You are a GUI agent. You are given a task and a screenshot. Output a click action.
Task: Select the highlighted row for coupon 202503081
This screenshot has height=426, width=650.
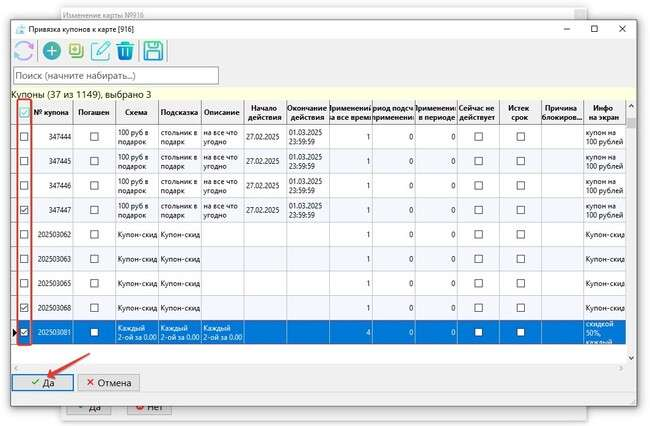[300, 332]
